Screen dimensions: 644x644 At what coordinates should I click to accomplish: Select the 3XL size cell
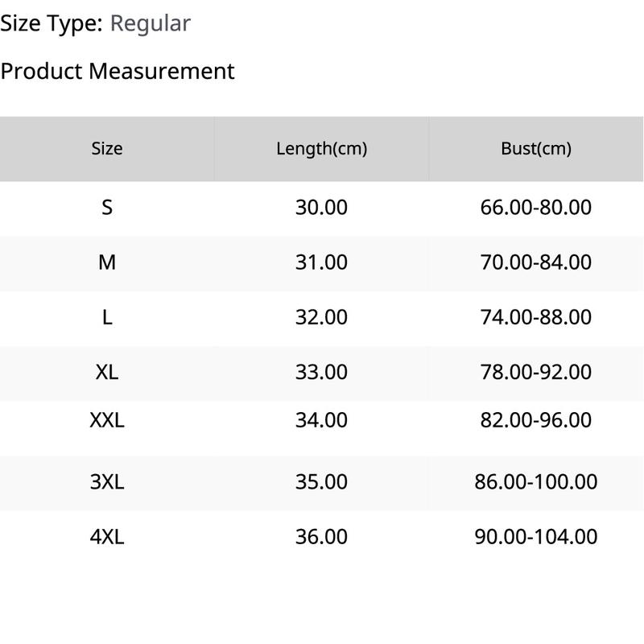coord(107,482)
